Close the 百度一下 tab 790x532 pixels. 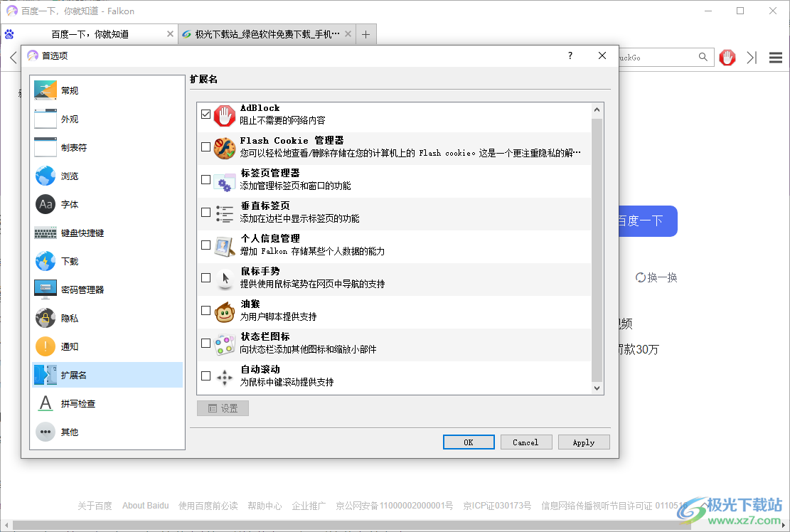(x=170, y=34)
